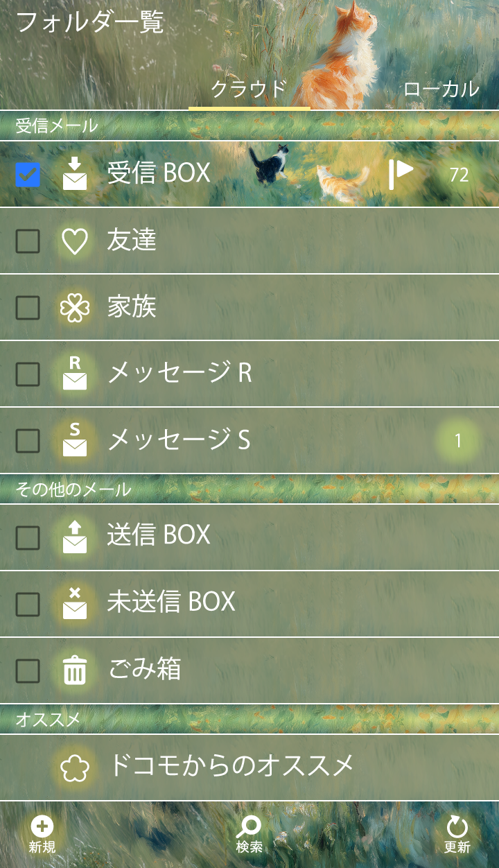Tap the 新規 compose button
The image size is (499, 868).
[x=42, y=834]
